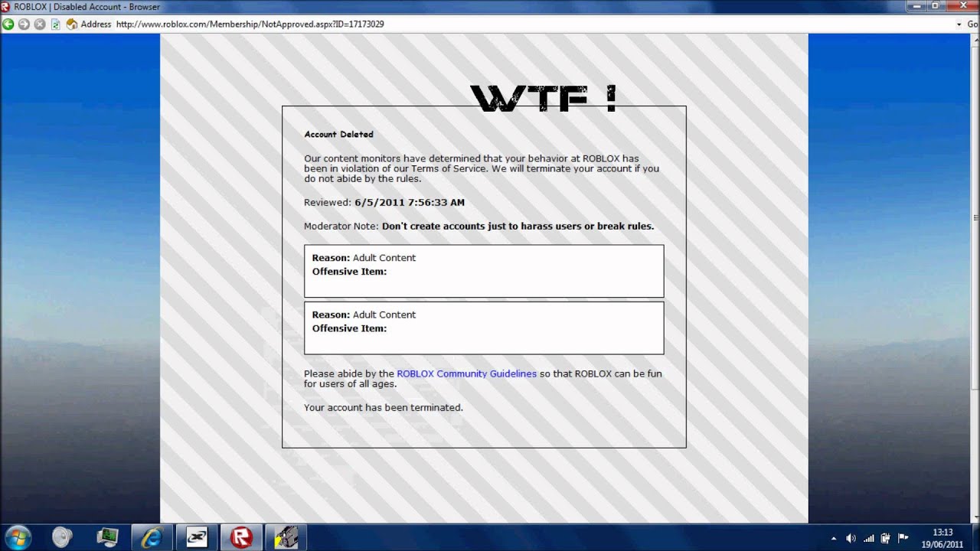Image resolution: width=980 pixels, height=551 pixels.
Task: Open the speaker app on taskbar
Action: coord(63,537)
